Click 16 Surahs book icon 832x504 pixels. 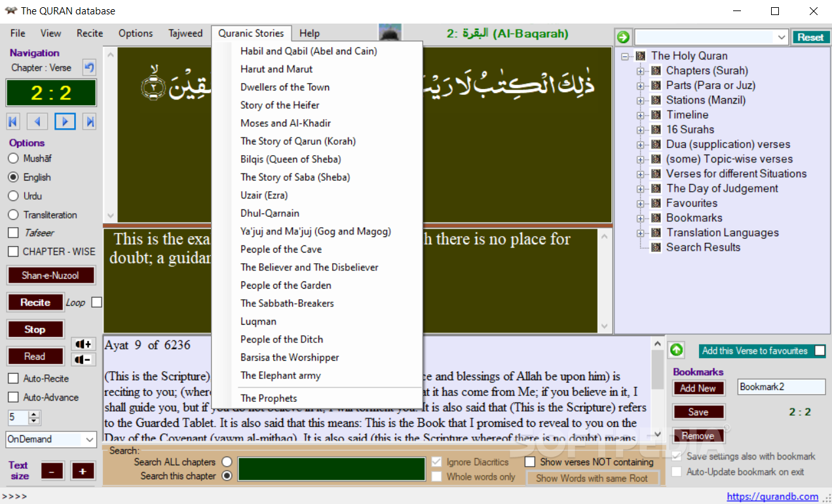click(656, 130)
